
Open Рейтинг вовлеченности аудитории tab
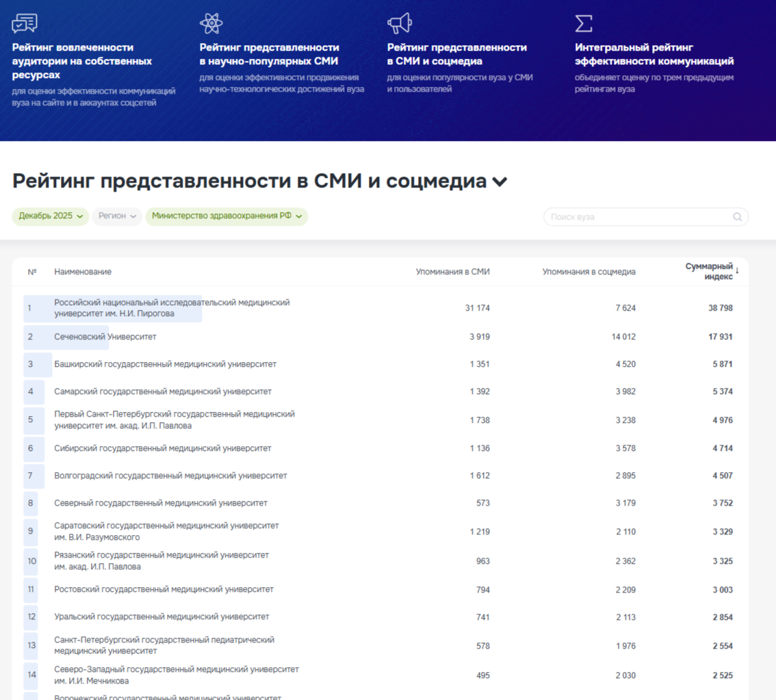(82, 61)
